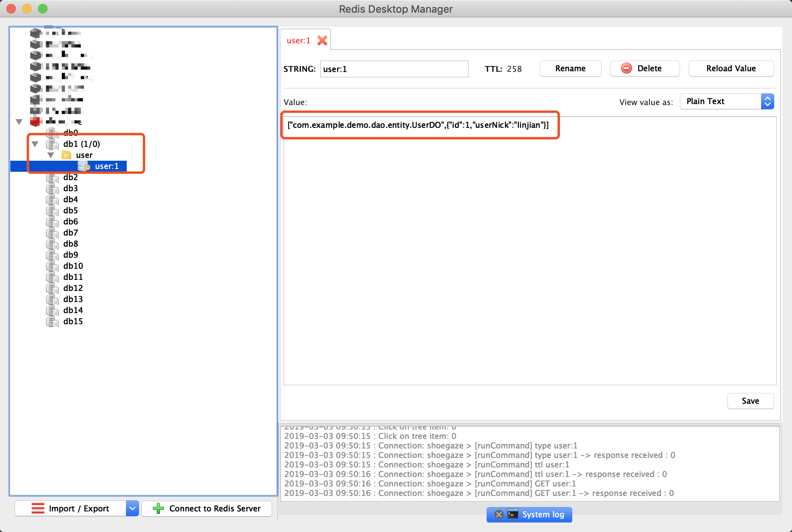Dismiss System log with its X icon
This screenshot has width=792, height=532.
point(499,515)
